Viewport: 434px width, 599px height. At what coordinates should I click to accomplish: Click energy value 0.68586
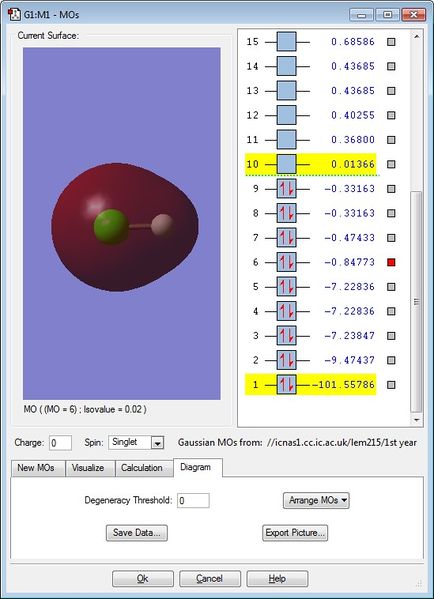coord(353,42)
